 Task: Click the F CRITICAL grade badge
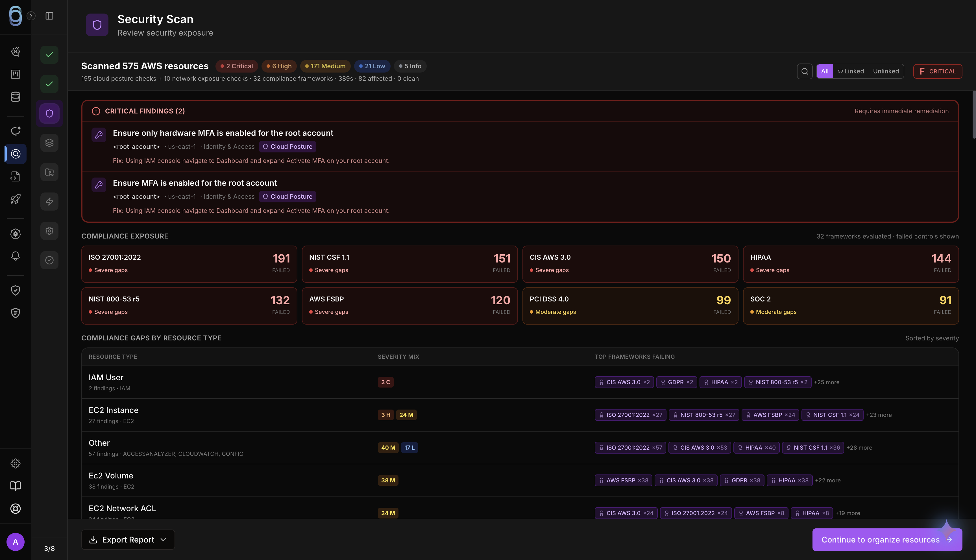pos(938,71)
